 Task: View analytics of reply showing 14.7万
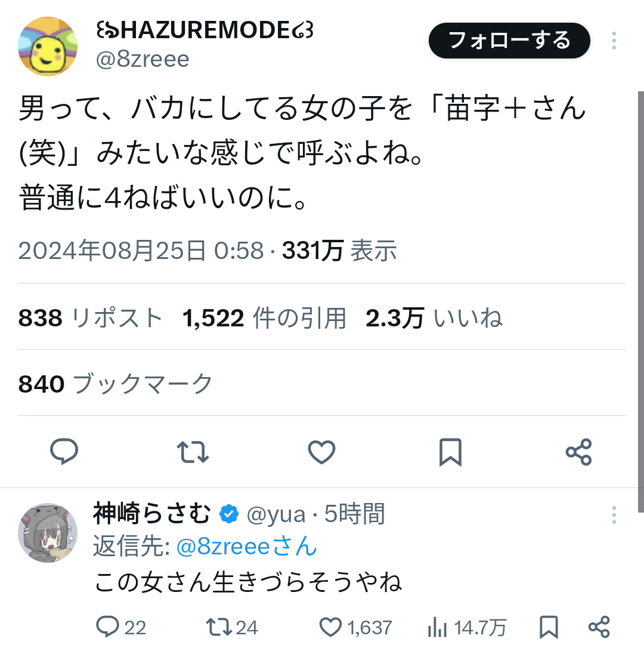[x=467, y=627]
